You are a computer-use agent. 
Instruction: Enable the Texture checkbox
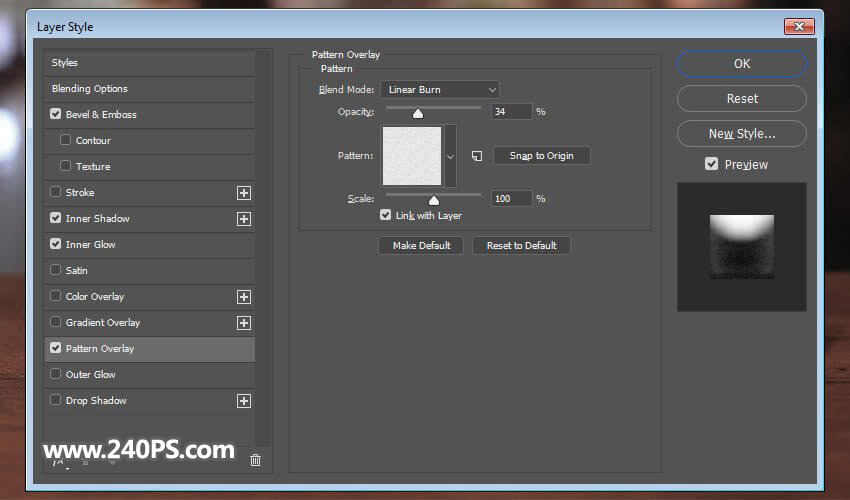pyautogui.click(x=66, y=166)
